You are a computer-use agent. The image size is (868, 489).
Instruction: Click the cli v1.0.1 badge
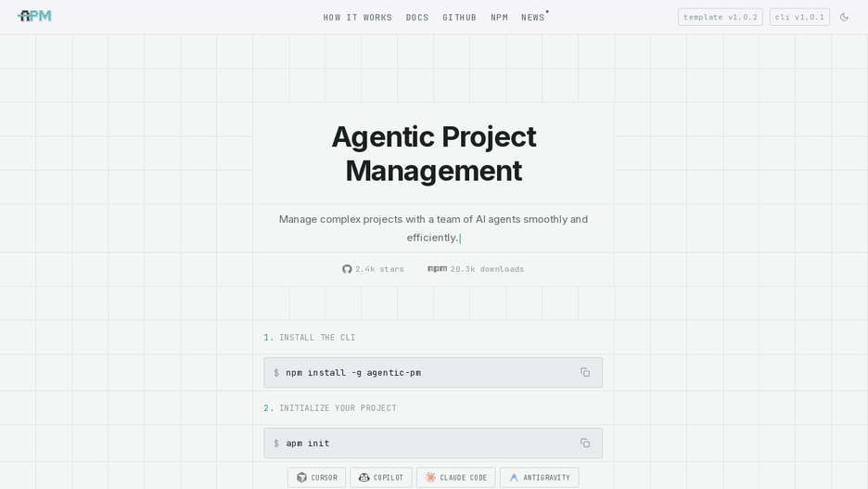pyautogui.click(x=799, y=18)
